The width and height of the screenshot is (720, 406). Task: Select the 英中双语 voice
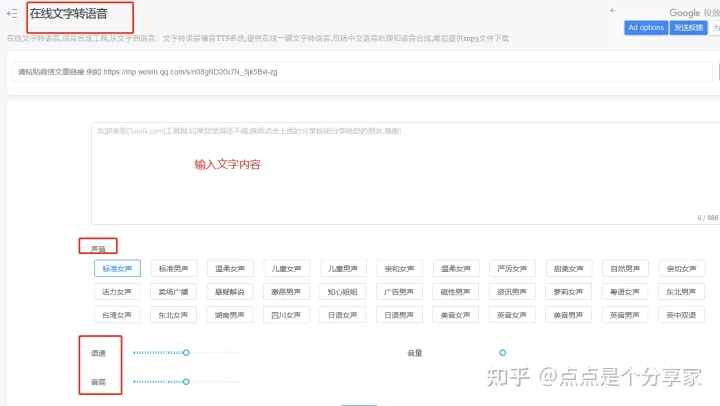(681, 315)
